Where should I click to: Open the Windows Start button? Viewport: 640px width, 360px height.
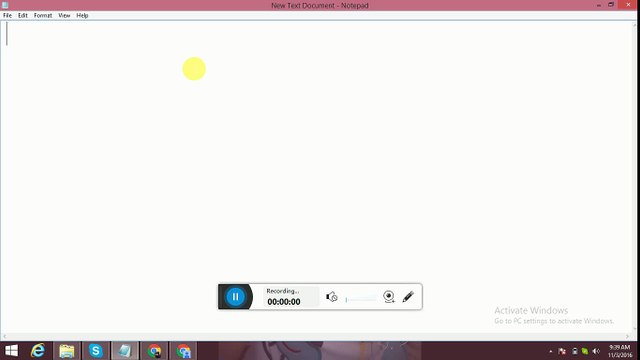[11, 351]
